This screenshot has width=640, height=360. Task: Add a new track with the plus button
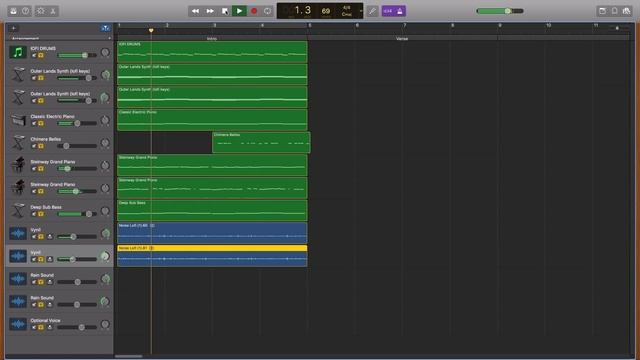[x=13, y=28]
